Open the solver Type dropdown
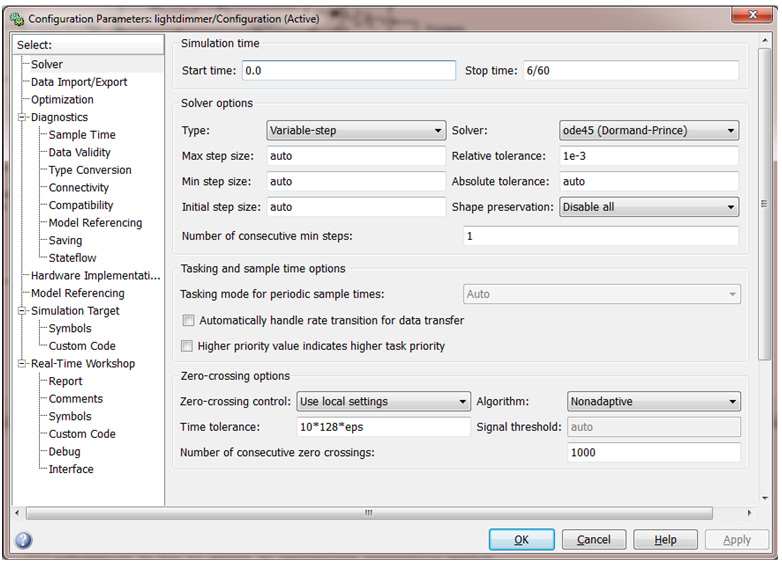Viewport: 782px width, 562px height. (x=356, y=131)
